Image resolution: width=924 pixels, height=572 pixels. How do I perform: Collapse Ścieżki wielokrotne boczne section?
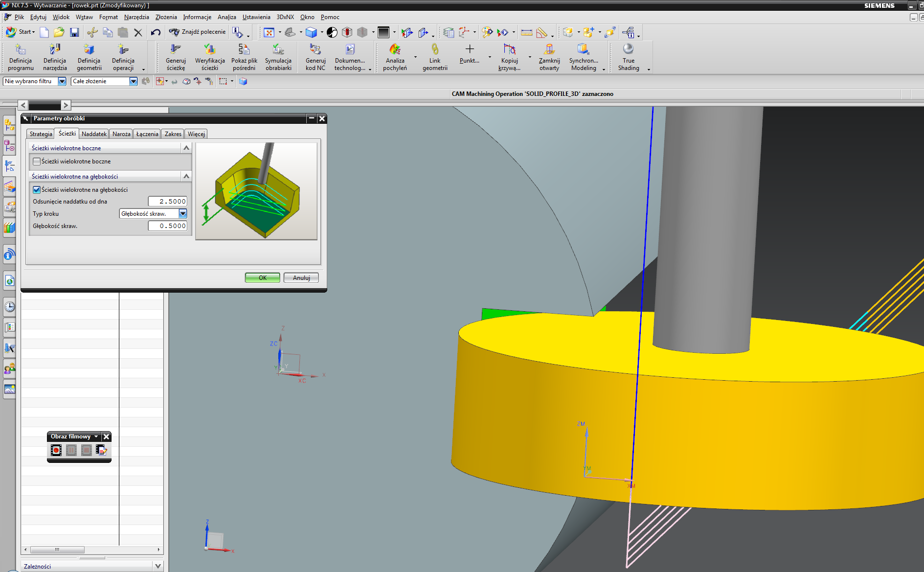pos(186,148)
